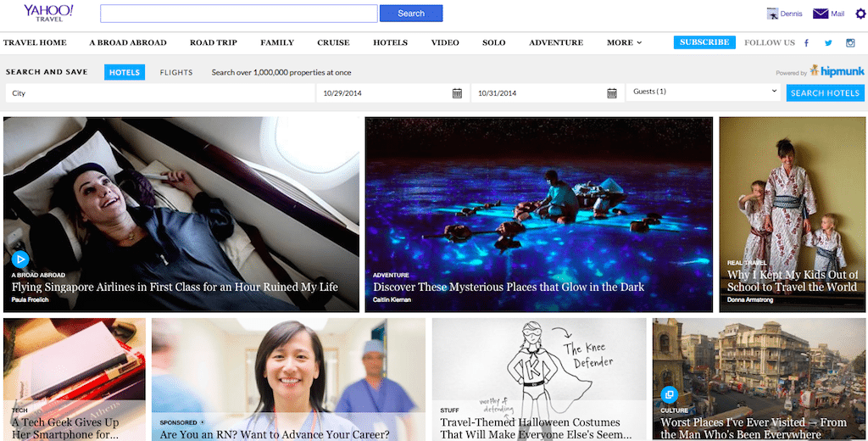The width and height of the screenshot is (868, 441).
Task: Follow on Facebook icon
Action: [x=806, y=42]
